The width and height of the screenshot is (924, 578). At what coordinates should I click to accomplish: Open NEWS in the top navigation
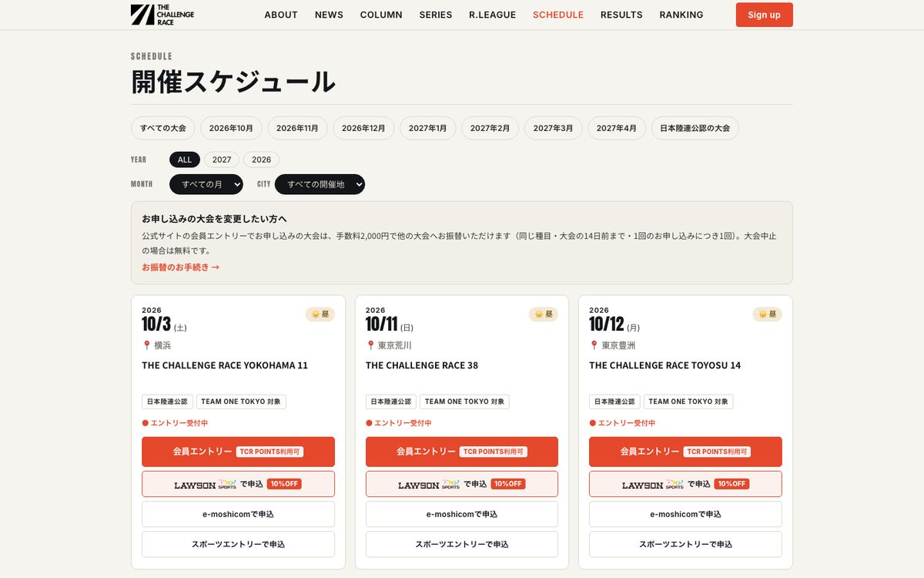coord(329,15)
